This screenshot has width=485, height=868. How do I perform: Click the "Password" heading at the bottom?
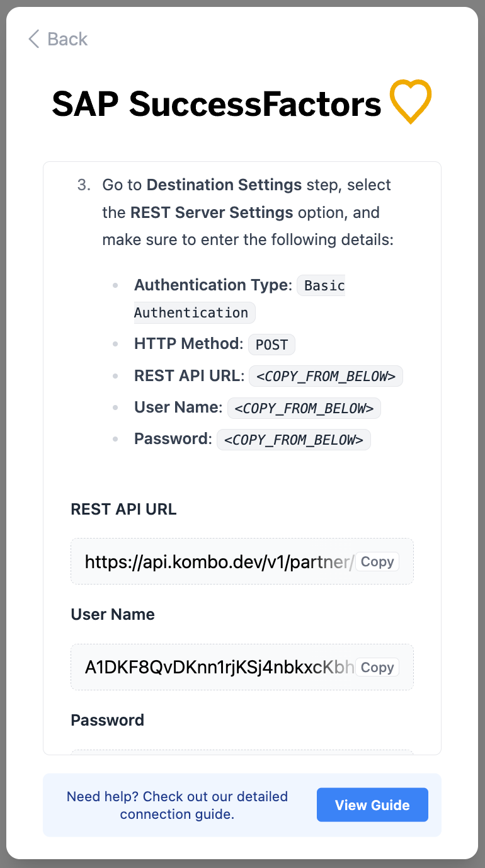(108, 720)
